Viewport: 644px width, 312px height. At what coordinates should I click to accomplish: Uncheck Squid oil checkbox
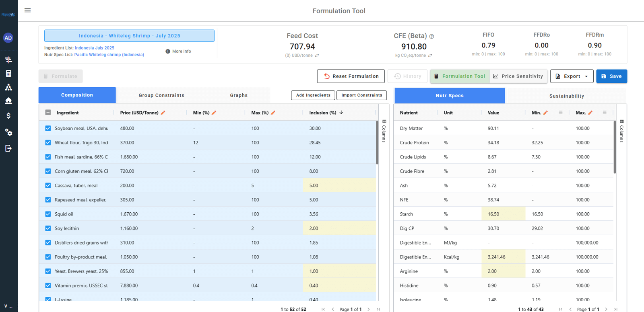[x=48, y=214]
